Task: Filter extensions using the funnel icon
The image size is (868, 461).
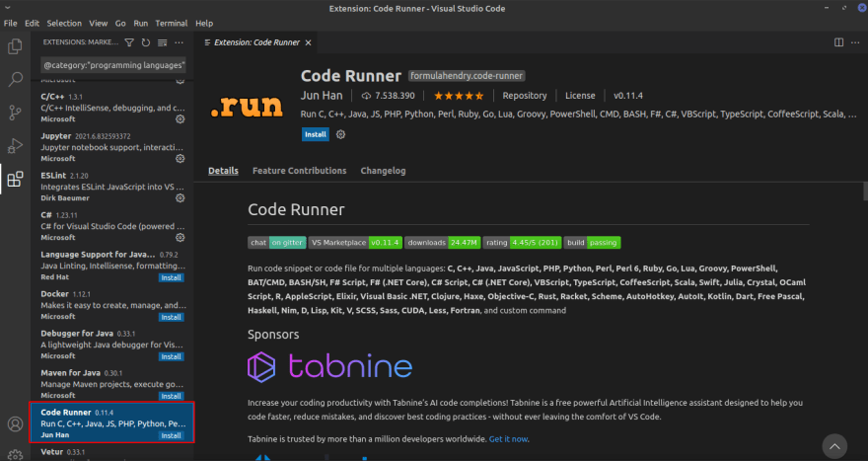Action: pyautogui.click(x=129, y=42)
